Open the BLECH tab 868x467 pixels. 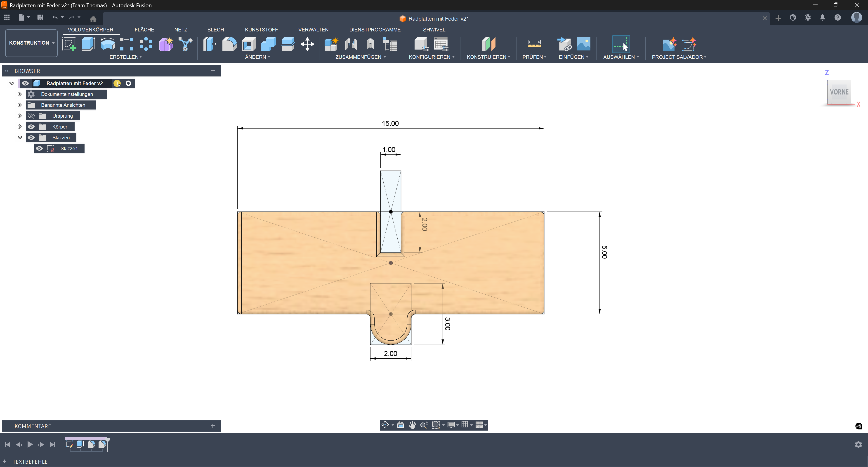pos(215,30)
